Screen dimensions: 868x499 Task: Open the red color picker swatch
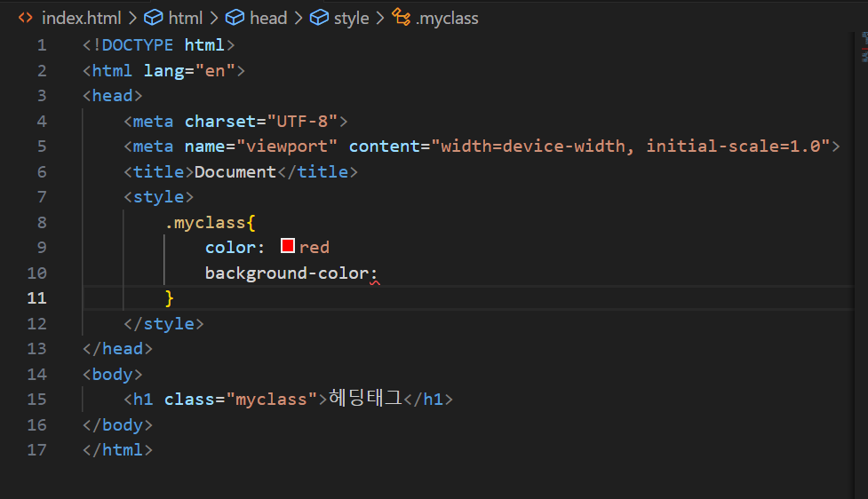[x=287, y=246]
